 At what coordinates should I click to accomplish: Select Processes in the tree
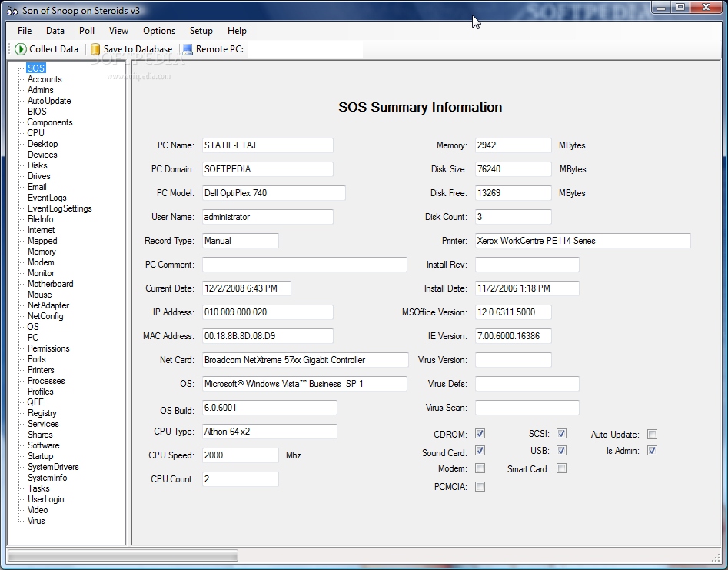(x=46, y=381)
